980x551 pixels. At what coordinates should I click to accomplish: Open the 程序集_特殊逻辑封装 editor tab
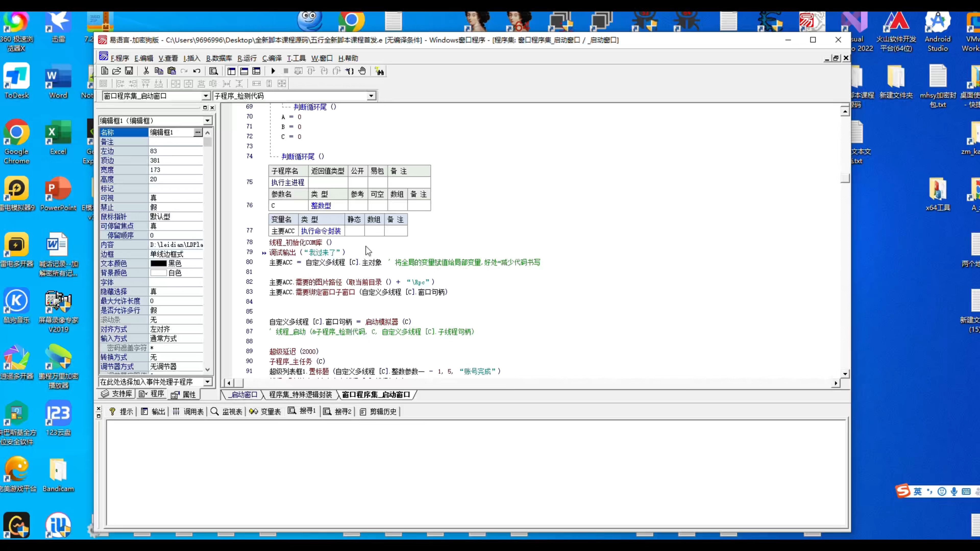(x=301, y=394)
